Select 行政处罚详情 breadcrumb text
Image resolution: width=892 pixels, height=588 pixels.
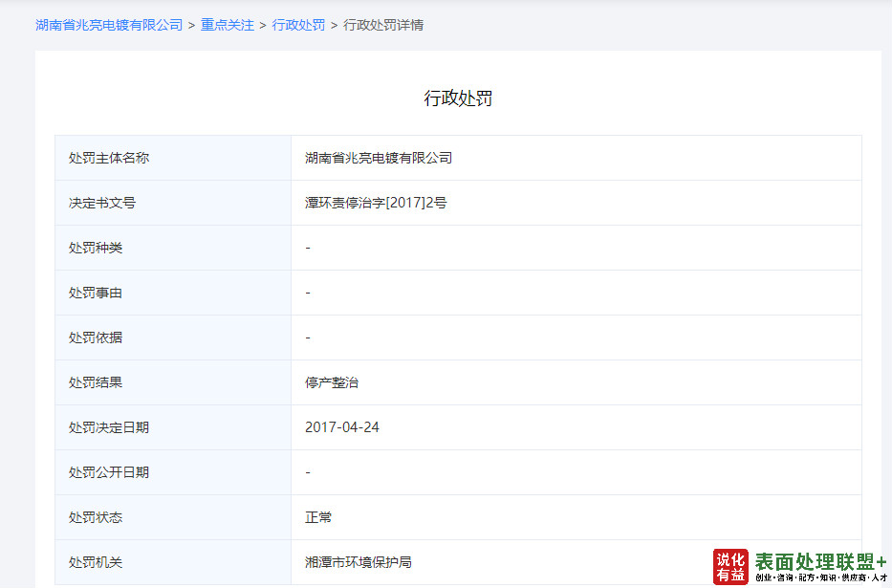(383, 25)
